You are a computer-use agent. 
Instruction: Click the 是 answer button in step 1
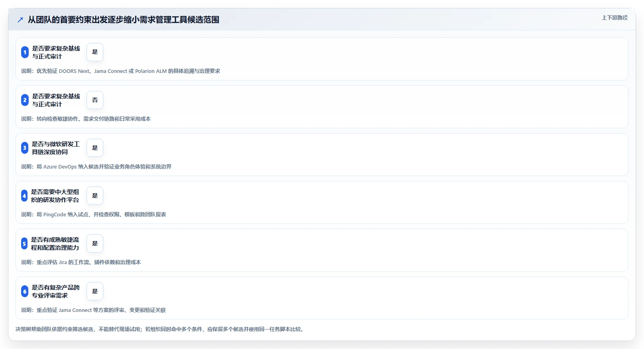coord(95,52)
